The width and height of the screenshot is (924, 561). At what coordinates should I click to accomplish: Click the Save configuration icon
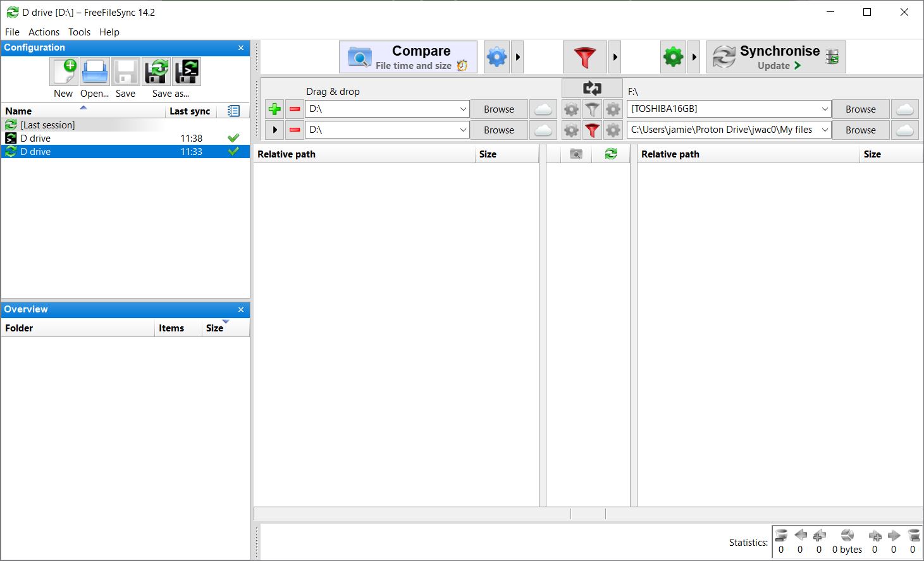pyautogui.click(x=125, y=71)
